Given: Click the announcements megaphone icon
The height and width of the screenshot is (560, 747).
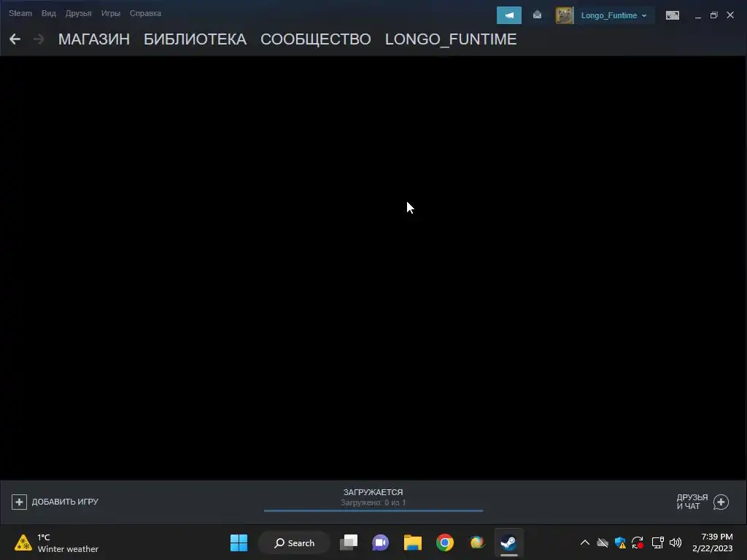Looking at the screenshot, I should pos(508,15).
